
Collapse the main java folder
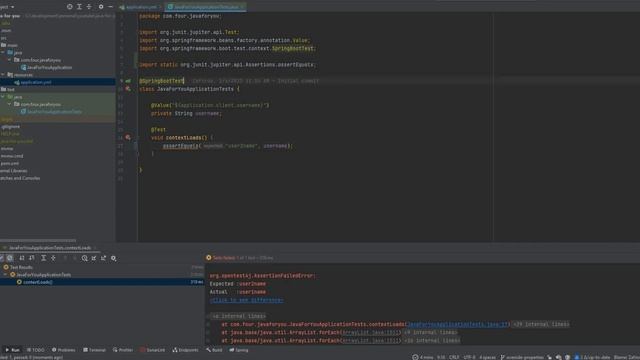3,53
